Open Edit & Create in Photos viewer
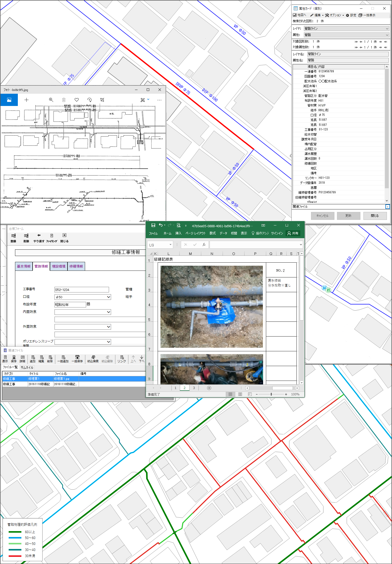This screenshot has width=392, height=564. pos(145,100)
